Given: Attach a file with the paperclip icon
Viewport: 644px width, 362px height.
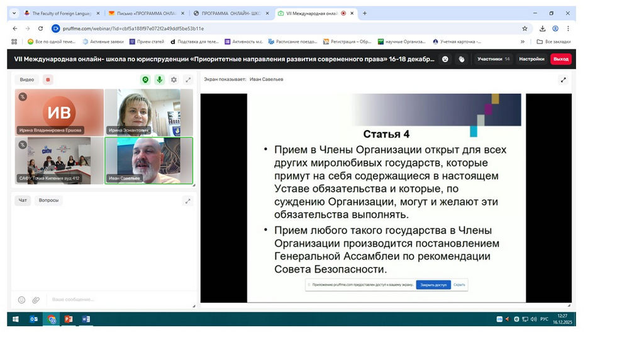Looking at the screenshot, I should pos(36,300).
